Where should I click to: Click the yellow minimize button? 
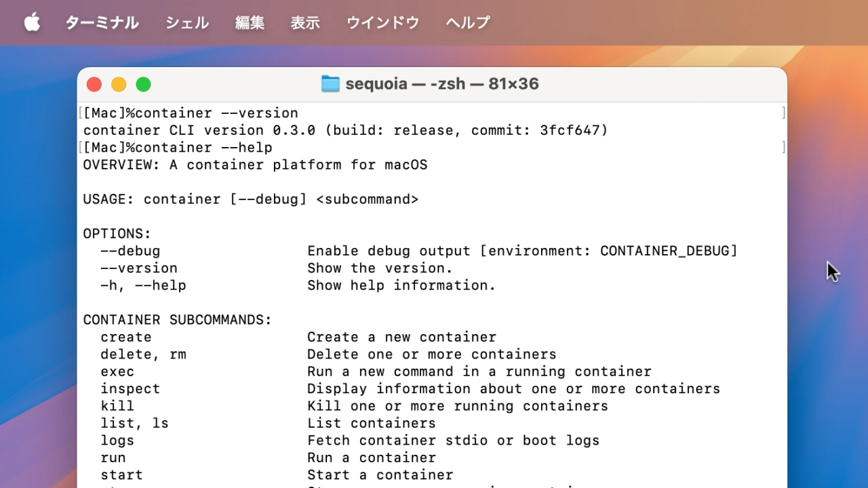(x=119, y=84)
